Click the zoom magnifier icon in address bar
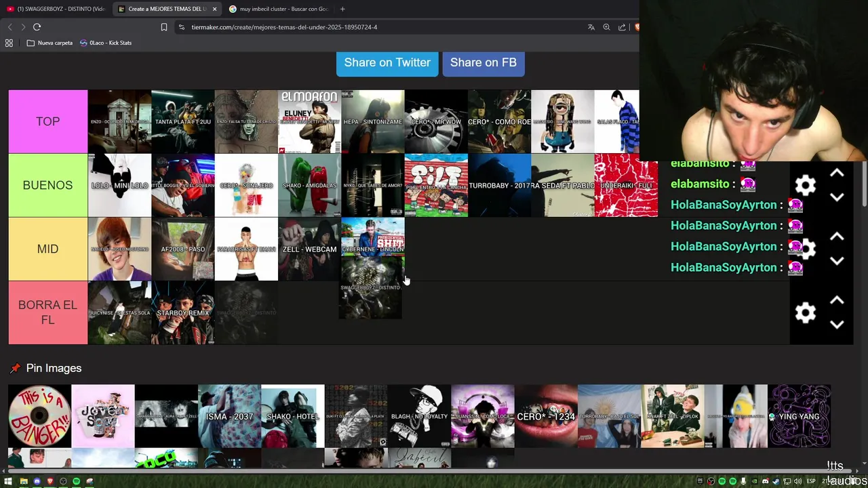 point(606,27)
